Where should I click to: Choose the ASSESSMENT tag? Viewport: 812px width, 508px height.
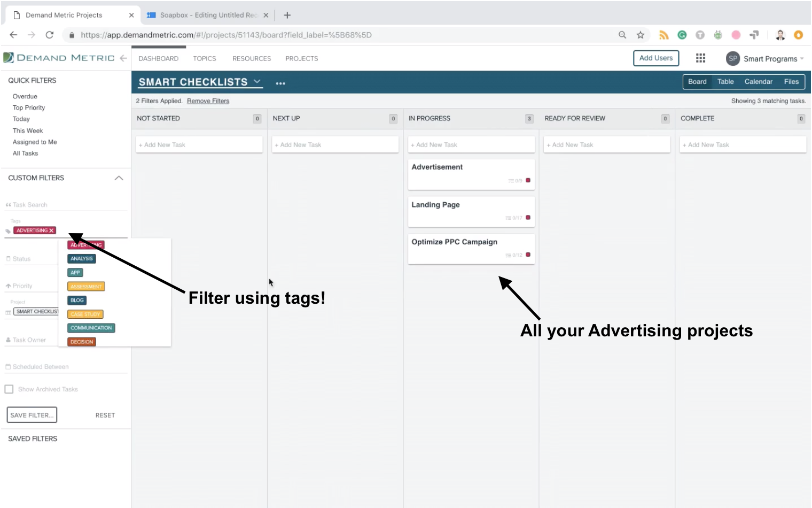pyautogui.click(x=86, y=287)
